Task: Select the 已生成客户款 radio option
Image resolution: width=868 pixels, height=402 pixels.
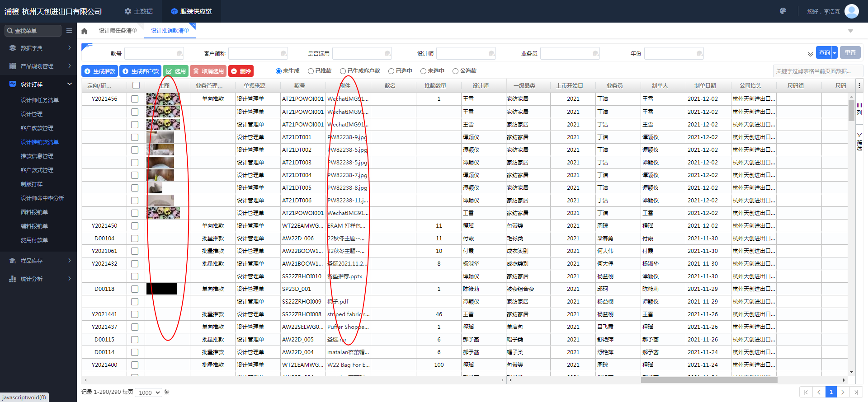Action: coord(343,71)
